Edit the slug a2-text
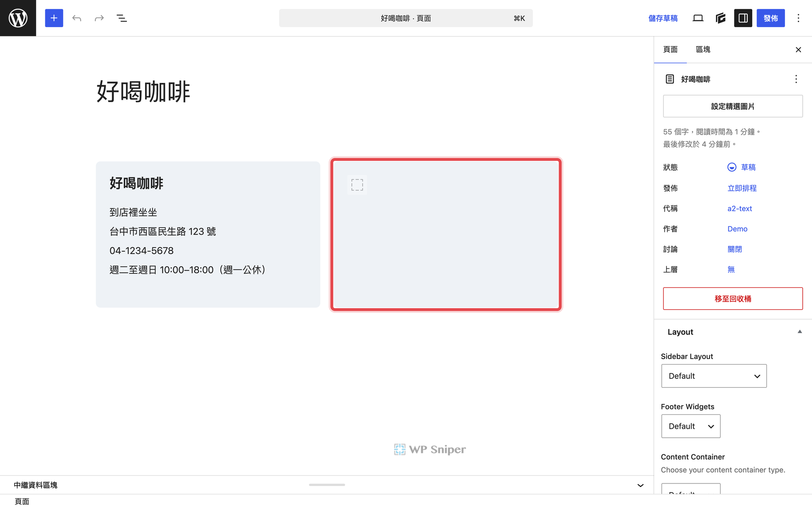Screen dimensions: 812x508 pyautogui.click(x=740, y=209)
